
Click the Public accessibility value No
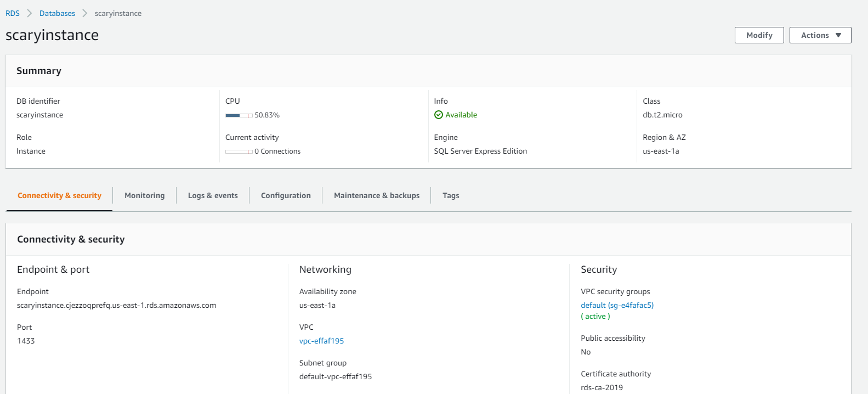coord(586,352)
